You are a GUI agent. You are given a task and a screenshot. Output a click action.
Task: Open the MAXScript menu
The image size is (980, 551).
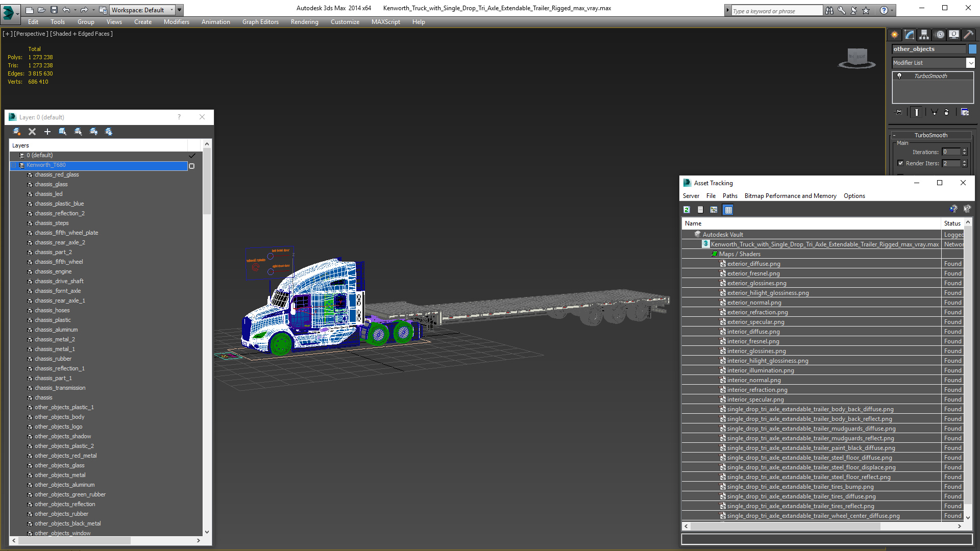click(385, 22)
